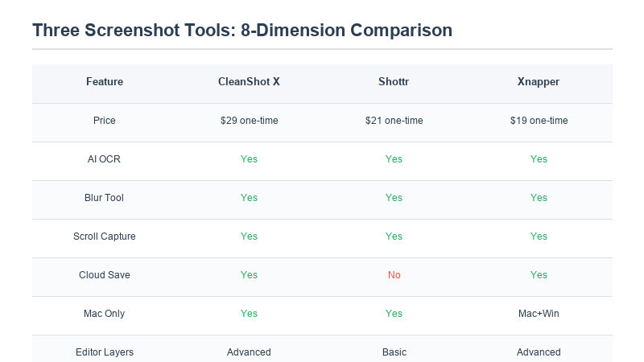Image resolution: width=644 pixels, height=362 pixels.
Task: Click Shottr's Basic editor cell
Action: 394,352
